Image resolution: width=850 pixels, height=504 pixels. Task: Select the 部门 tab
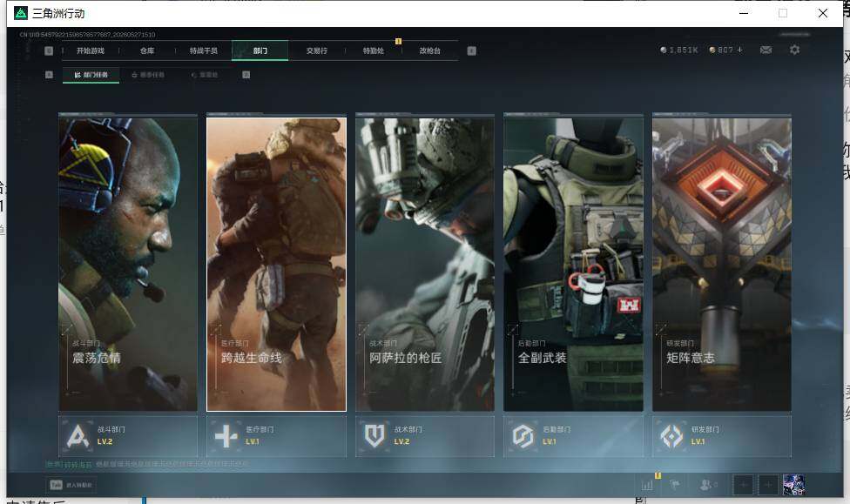pyautogui.click(x=260, y=50)
